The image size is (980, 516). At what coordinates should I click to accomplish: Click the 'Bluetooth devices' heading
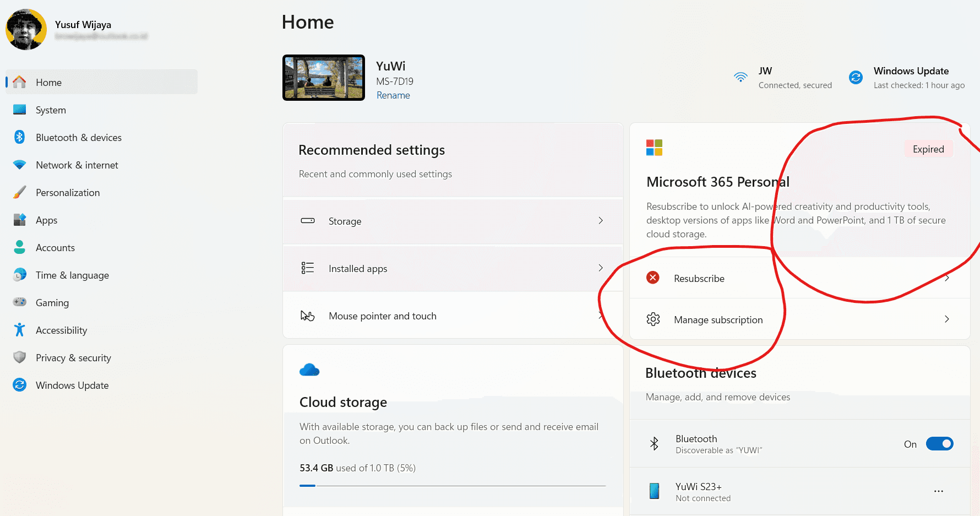pos(701,373)
